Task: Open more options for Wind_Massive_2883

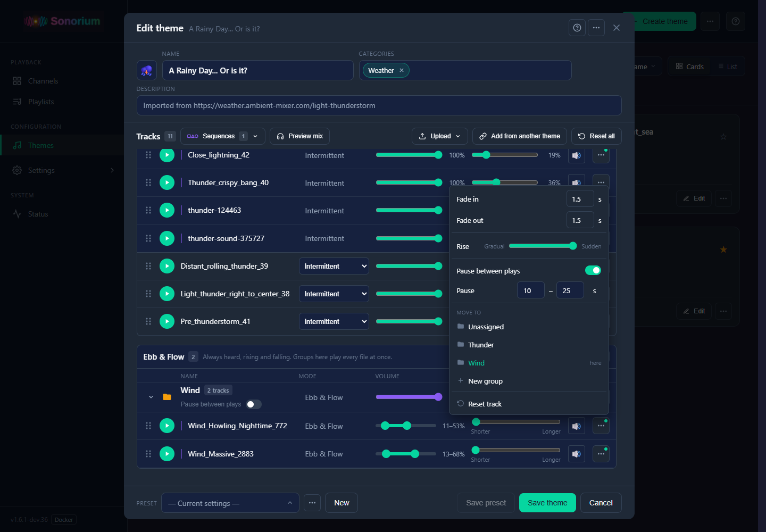Action: tap(601, 454)
